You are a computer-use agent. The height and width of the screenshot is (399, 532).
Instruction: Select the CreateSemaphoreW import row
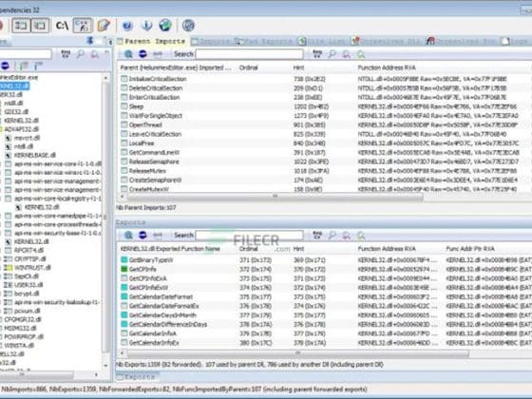[x=155, y=180]
